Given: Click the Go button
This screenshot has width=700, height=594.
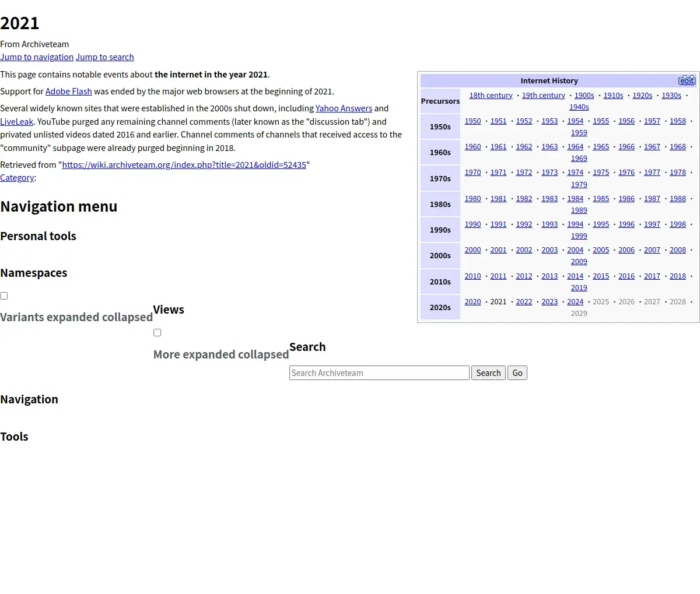Looking at the screenshot, I should click(x=517, y=373).
